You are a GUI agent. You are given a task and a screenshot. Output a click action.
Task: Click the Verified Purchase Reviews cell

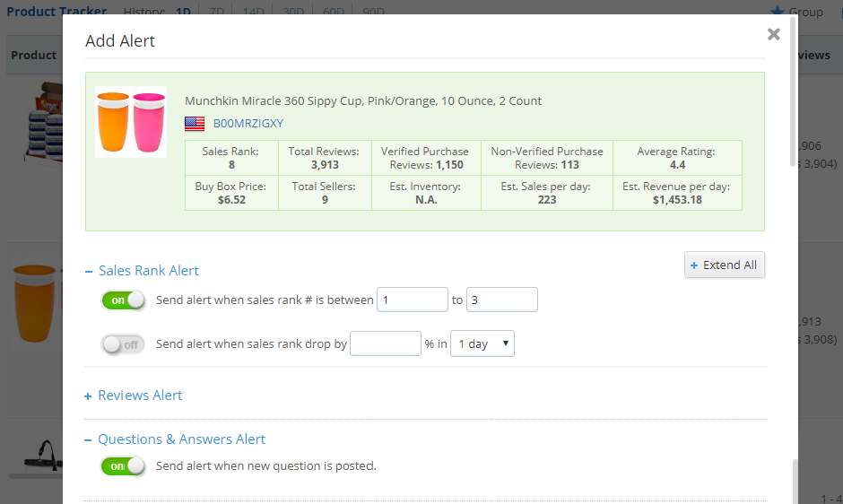click(426, 158)
